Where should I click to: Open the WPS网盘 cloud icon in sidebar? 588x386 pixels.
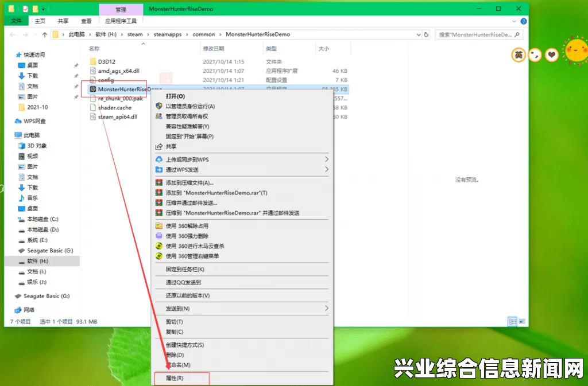[18, 121]
